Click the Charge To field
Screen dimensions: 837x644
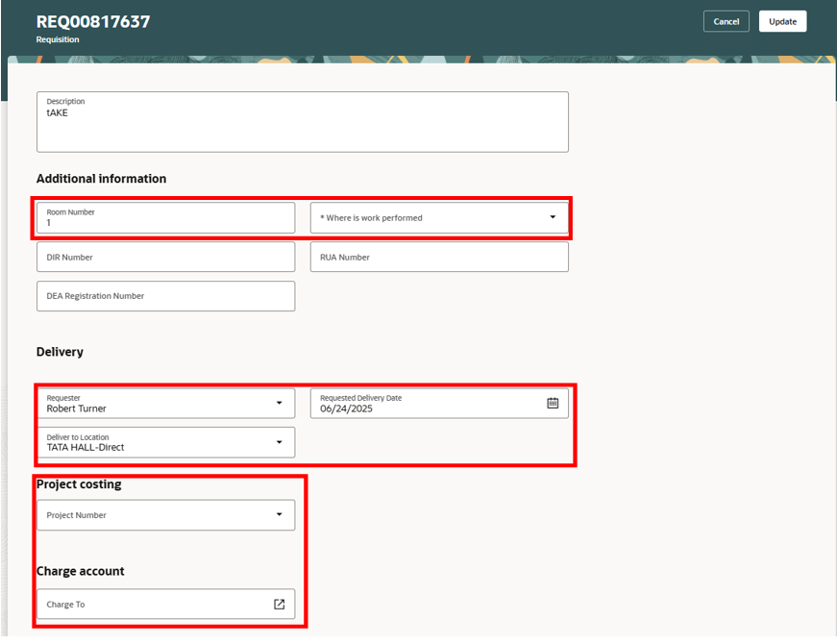165,604
